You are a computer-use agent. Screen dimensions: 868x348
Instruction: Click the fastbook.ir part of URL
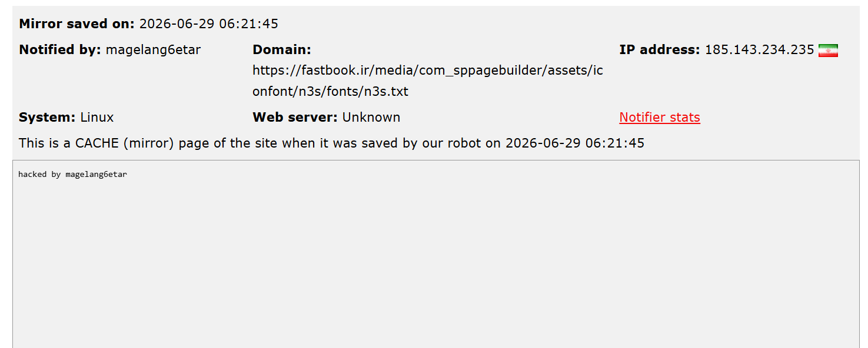pyautogui.click(x=331, y=71)
